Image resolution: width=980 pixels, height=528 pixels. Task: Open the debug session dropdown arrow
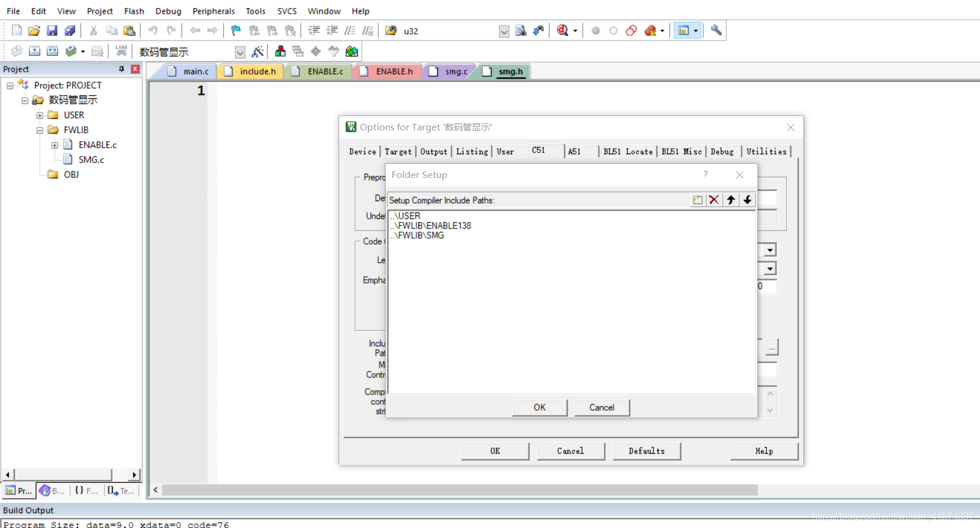[575, 31]
